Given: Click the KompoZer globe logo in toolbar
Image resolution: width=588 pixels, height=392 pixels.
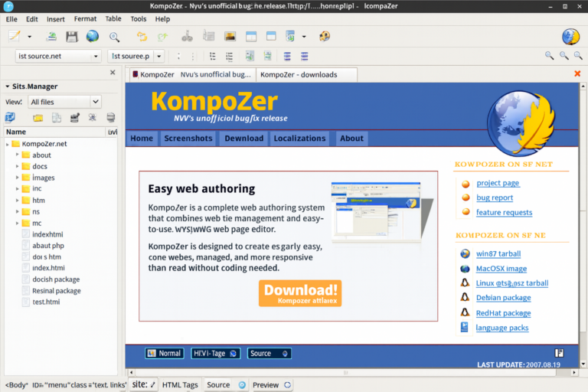Looking at the screenshot, I should [x=570, y=37].
